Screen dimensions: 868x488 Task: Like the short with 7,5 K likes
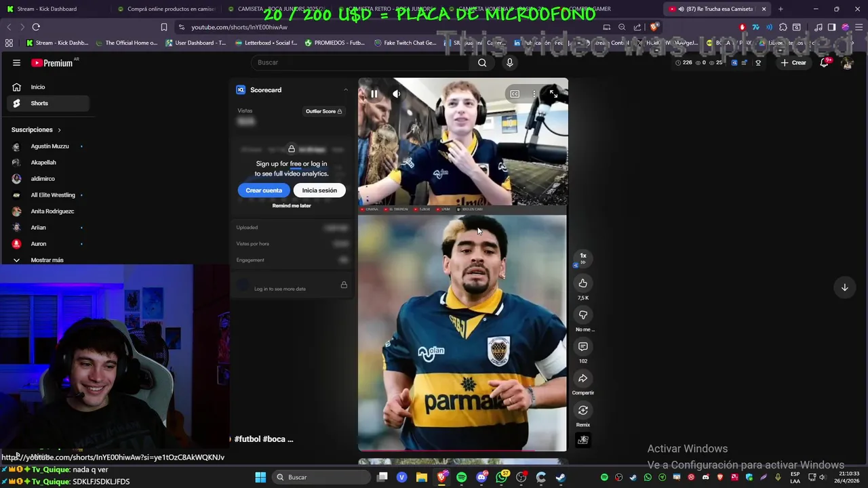[x=583, y=283]
